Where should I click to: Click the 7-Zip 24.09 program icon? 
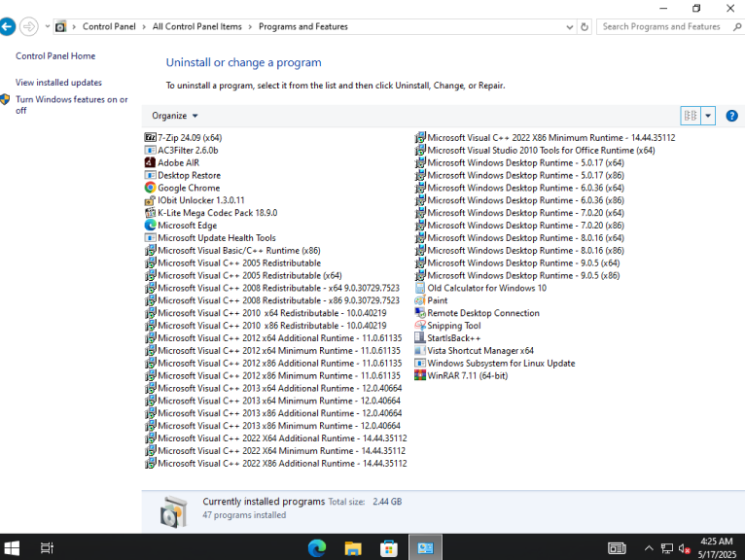point(150,137)
